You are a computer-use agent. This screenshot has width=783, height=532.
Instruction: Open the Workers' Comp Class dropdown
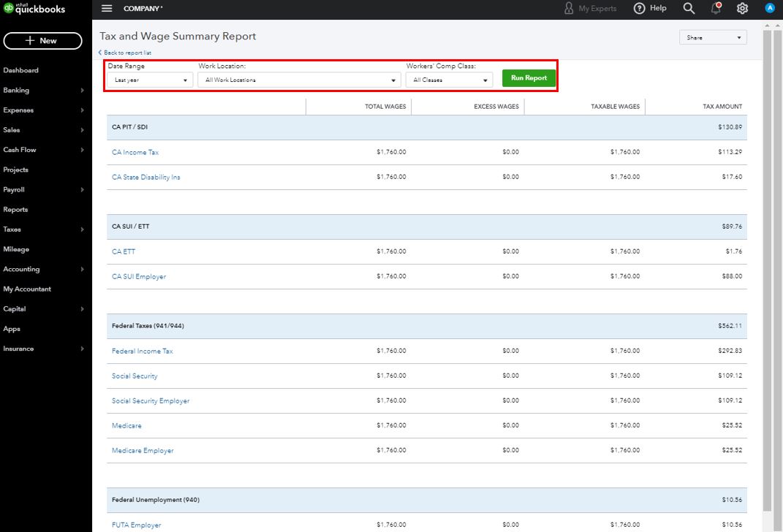coord(449,80)
